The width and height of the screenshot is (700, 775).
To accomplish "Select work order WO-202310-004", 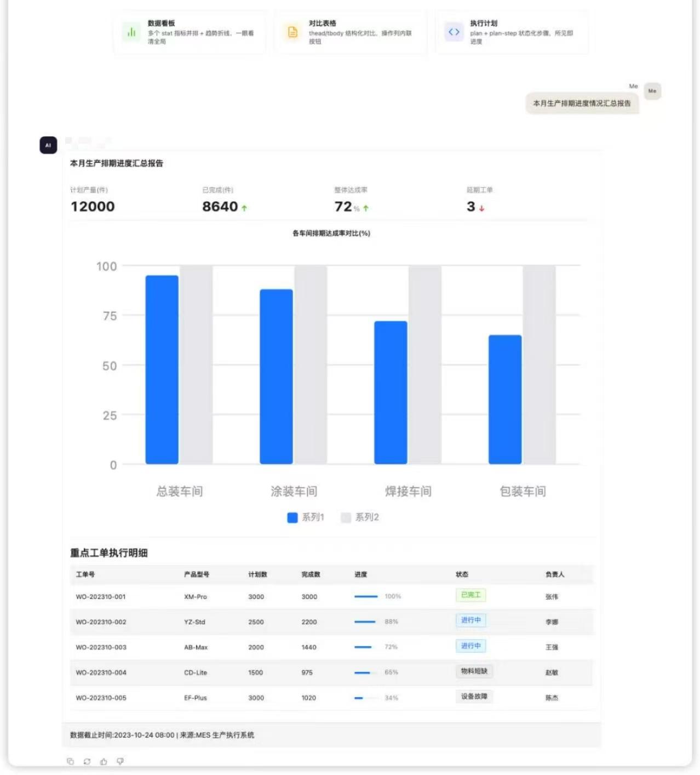I will [101, 673].
